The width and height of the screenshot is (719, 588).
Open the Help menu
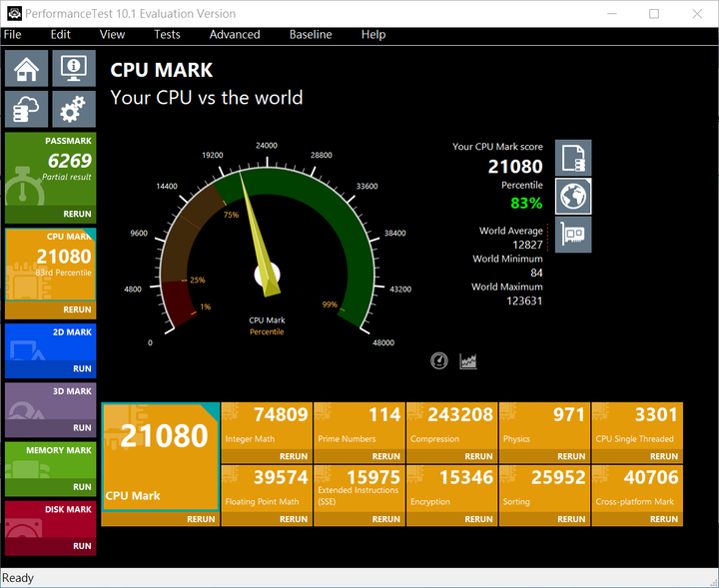coord(373,35)
